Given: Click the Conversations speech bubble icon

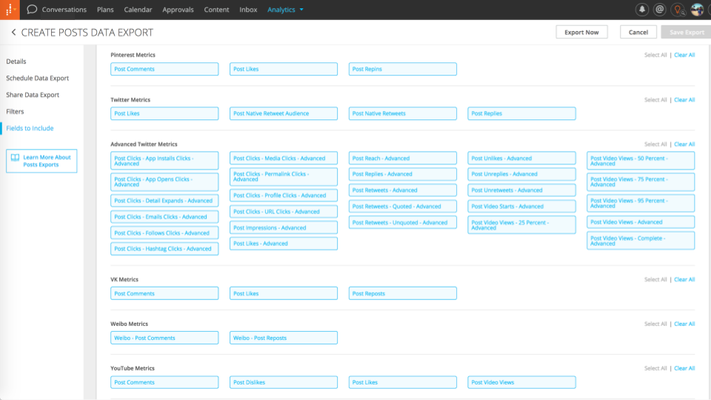Looking at the screenshot, I should pos(32,9).
